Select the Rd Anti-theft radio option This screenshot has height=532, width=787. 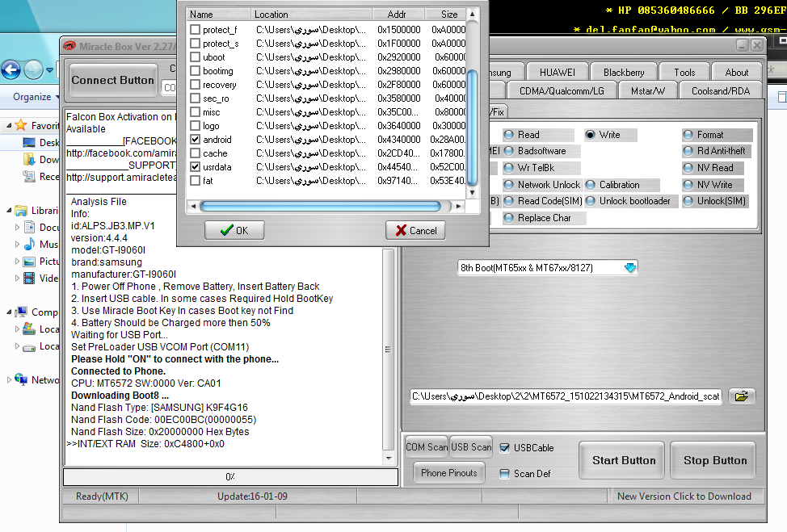688,150
